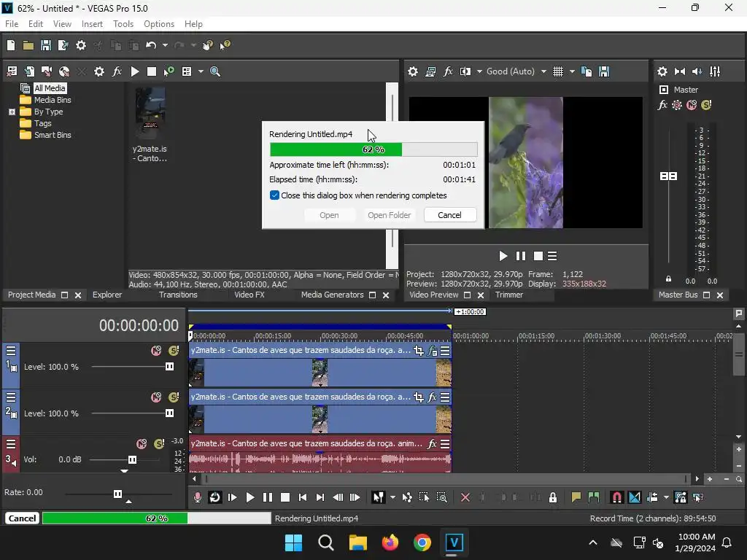Image resolution: width=747 pixels, height=560 pixels.
Task: Open Event FX on track 2 clip
Action: coord(432,397)
